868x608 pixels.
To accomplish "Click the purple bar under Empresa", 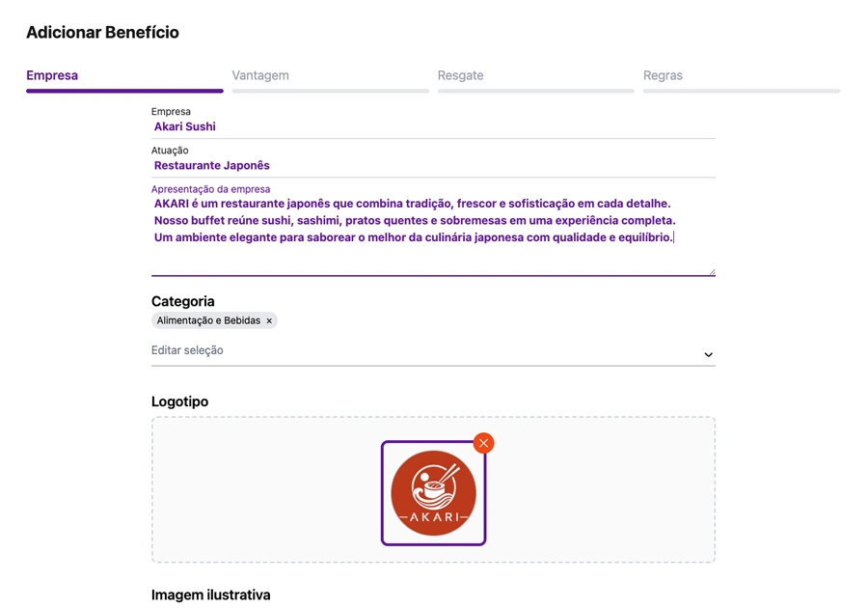I will coord(124,91).
